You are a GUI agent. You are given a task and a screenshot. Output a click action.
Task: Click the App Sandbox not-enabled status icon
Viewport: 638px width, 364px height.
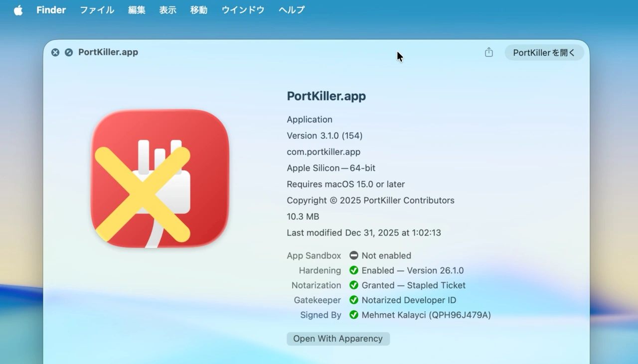354,255
